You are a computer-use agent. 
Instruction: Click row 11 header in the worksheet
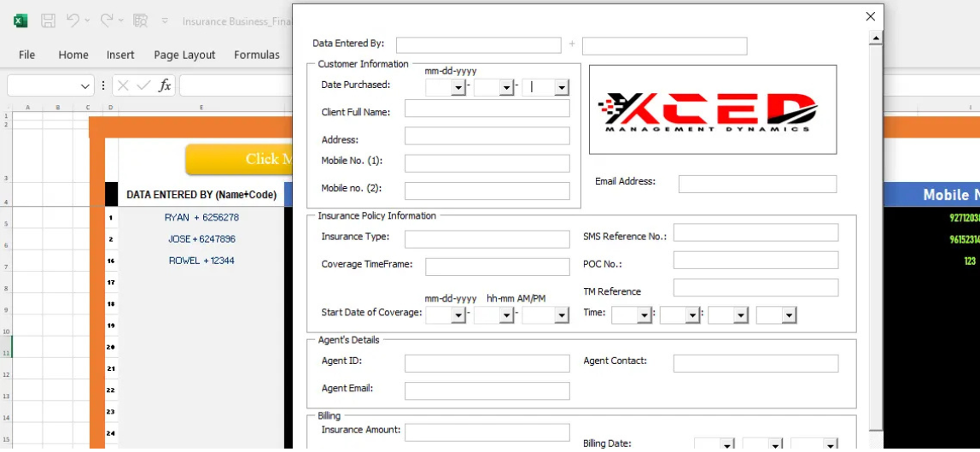pyautogui.click(x=6, y=353)
